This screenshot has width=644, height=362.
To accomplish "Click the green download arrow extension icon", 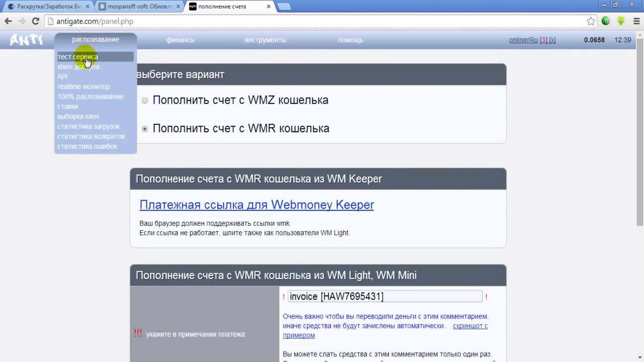I will point(621,21).
